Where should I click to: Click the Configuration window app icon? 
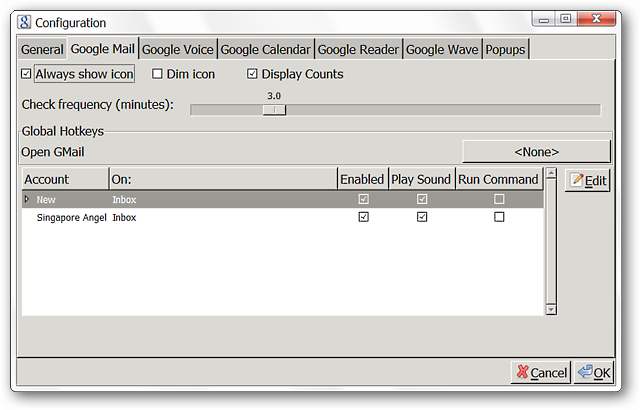click(24, 22)
